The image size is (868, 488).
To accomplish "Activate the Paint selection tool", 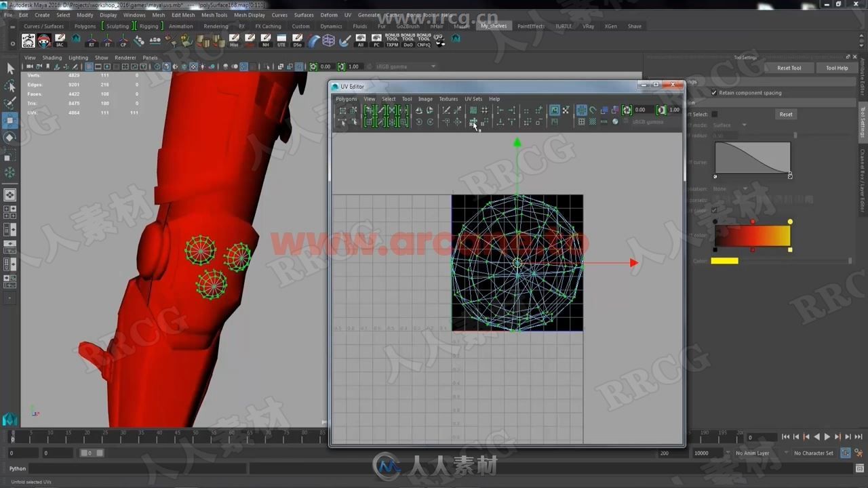I will click(10, 103).
